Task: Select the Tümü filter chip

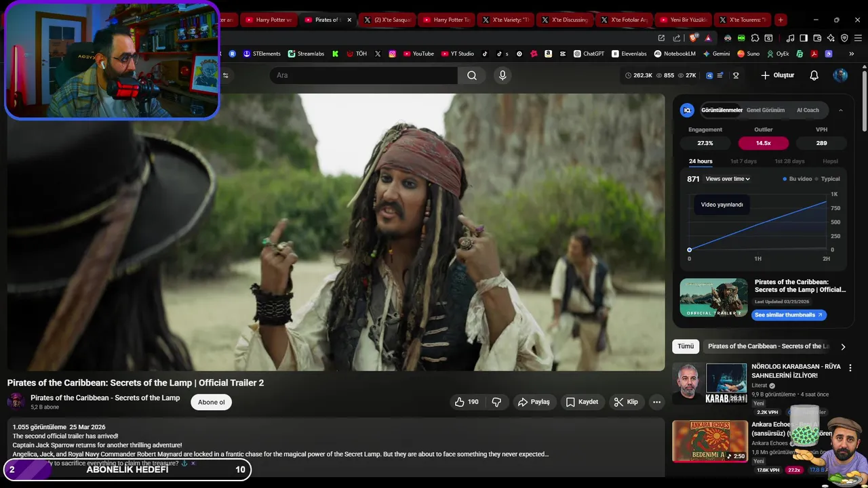Action: (686, 346)
